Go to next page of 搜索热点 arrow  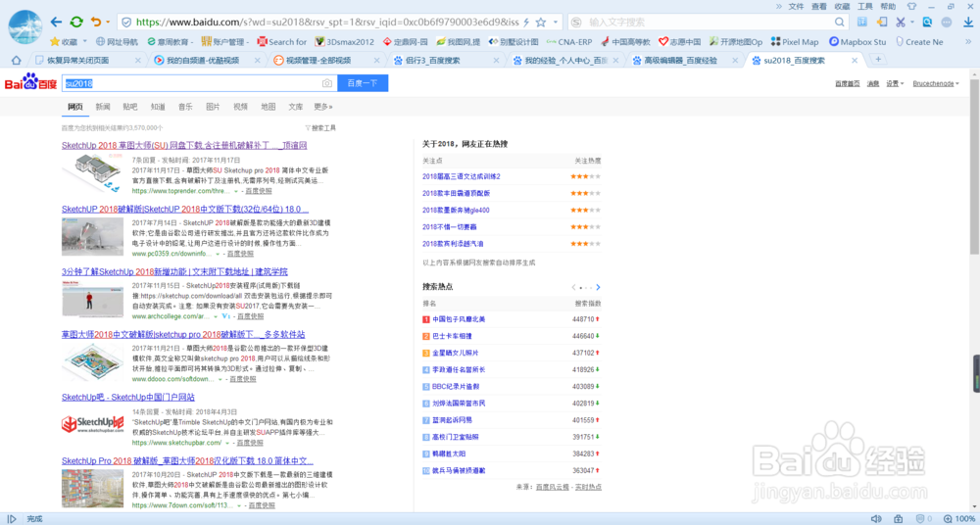[x=598, y=288]
